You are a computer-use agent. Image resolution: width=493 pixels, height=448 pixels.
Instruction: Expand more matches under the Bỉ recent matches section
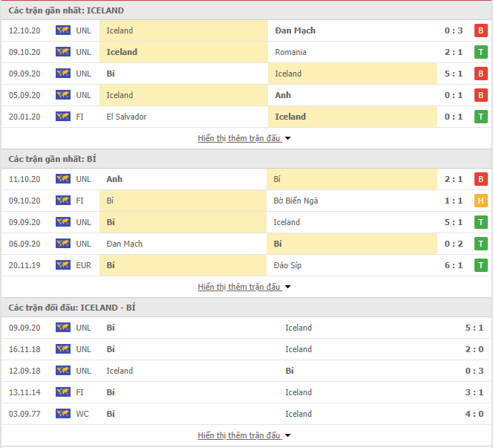coord(244,287)
